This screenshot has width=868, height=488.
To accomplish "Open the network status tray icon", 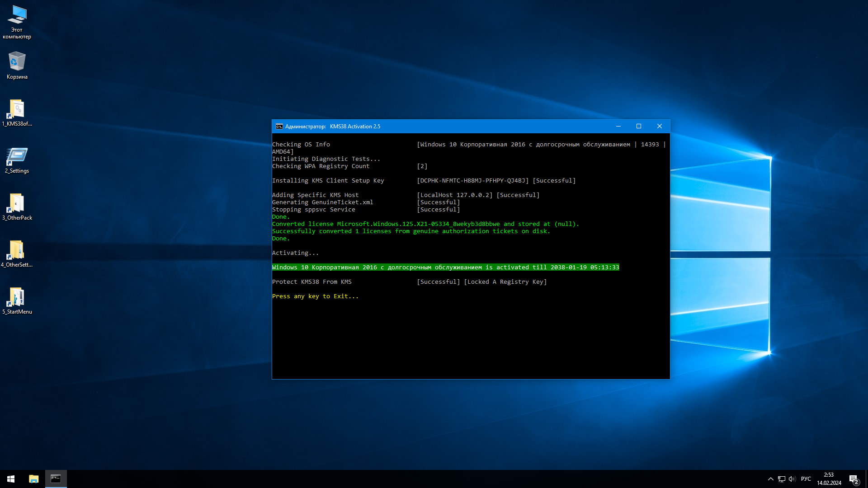I will (781, 479).
